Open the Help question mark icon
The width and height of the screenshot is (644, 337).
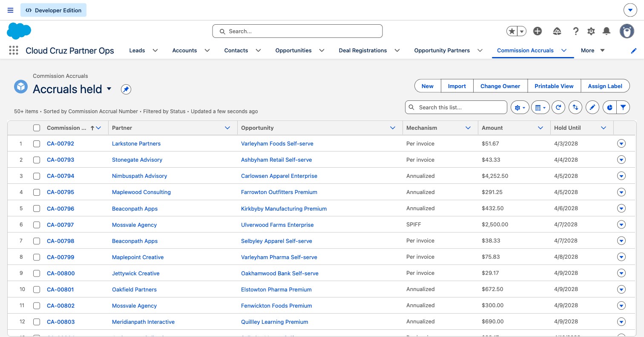click(575, 31)
